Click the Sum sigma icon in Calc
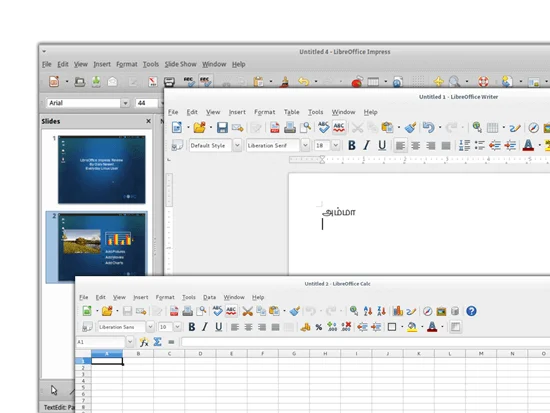The image size is (550, 413). click(x=157, y=342)
